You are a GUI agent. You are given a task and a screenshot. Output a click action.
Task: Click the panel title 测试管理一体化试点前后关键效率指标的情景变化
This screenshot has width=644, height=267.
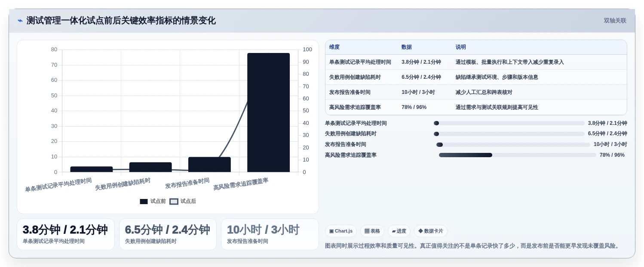click(x=121, y=21)
